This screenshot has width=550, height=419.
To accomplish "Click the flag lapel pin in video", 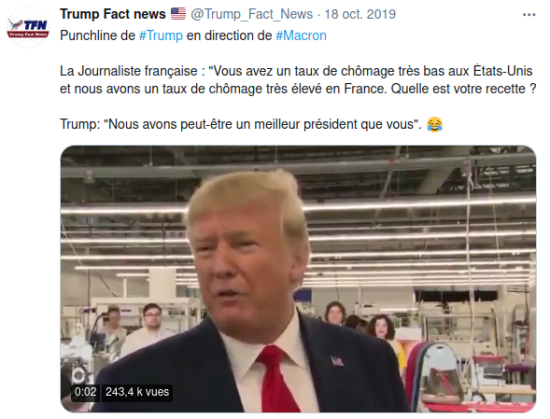I will (x=337, y=360).
